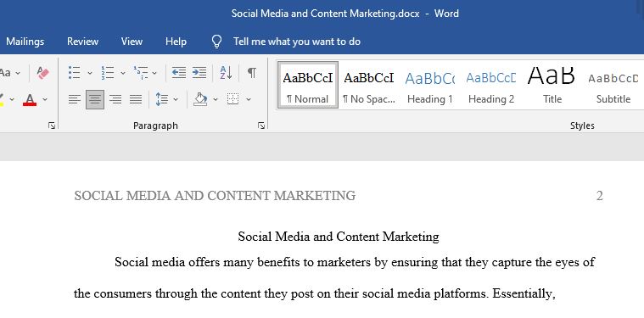
Task: Apply the No Spacing style
Action: (369, 85)
